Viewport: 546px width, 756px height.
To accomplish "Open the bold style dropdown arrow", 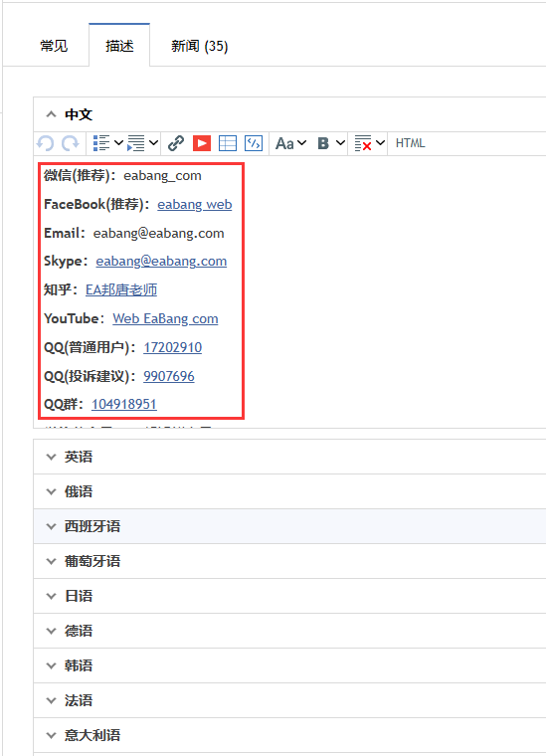I will pyautogui.click(x=340, y=142).
